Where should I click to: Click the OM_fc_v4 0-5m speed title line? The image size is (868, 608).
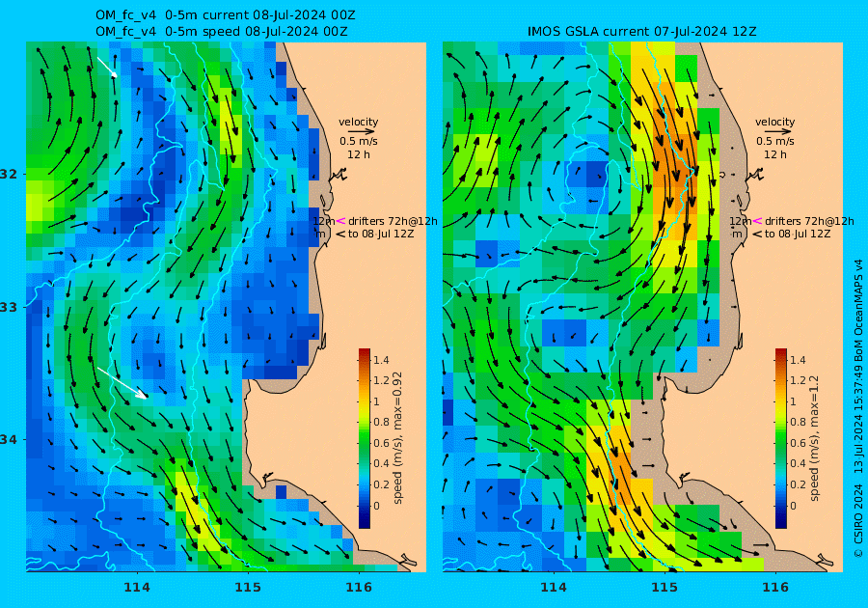[222, 32]
